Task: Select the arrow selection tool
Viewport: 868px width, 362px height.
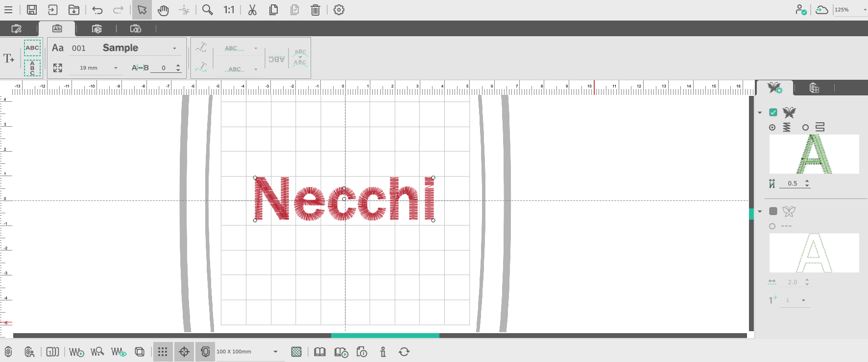Action: click(x=142, y=10)
